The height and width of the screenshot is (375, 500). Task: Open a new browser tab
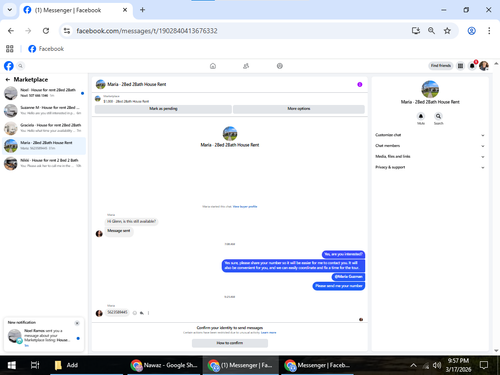[x=142, y=10]
